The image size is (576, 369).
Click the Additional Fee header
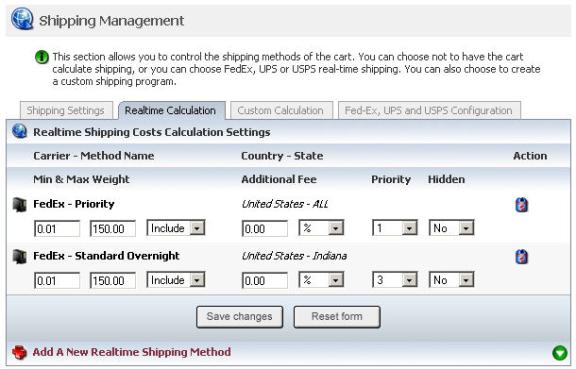pyautogui.click(x=279, y=180)
